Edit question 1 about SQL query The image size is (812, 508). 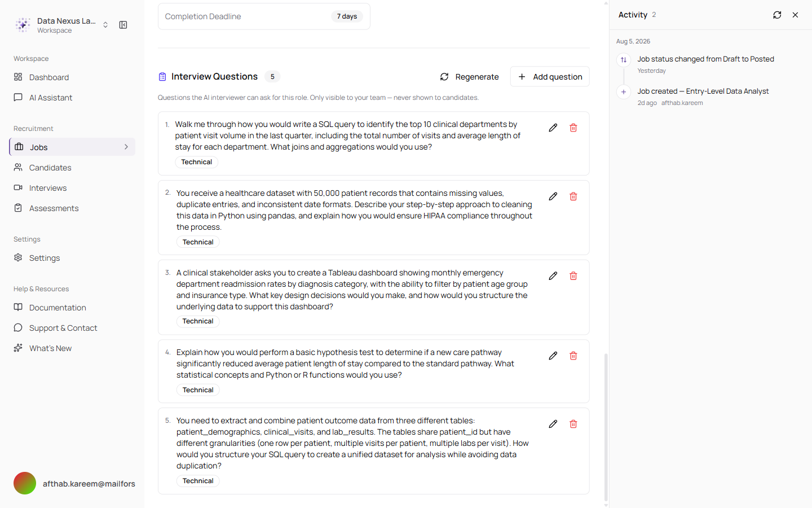[553, 128]
